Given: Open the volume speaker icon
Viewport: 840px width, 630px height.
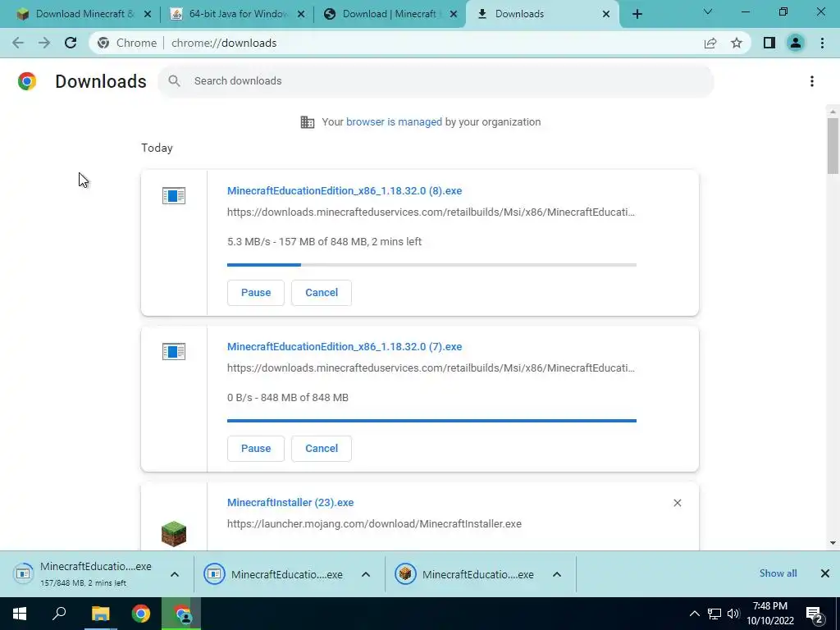Looking at the screenshot, I should [x=733, y=614].
